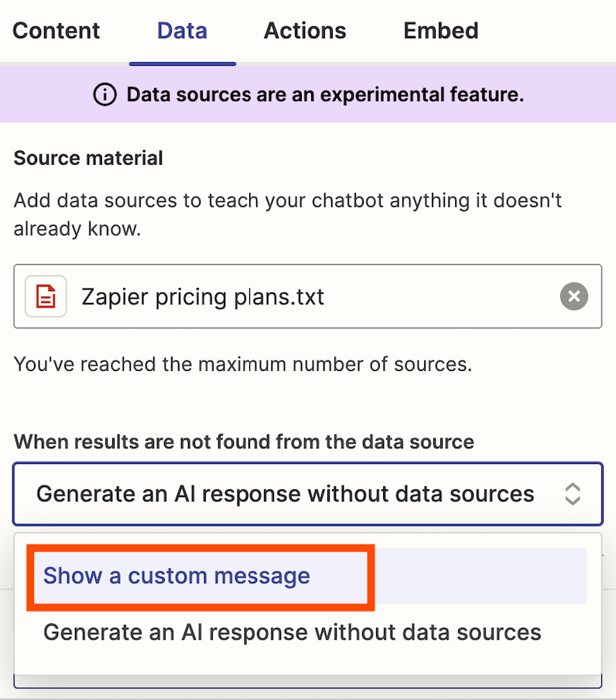Click the chevron on the results-not-found dropdown

[573, 493]
